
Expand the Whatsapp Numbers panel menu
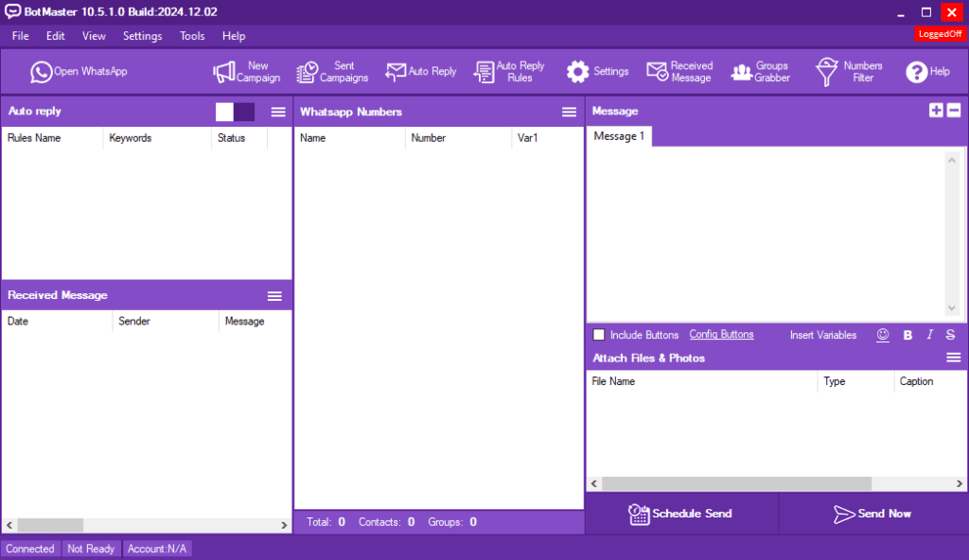569,112
